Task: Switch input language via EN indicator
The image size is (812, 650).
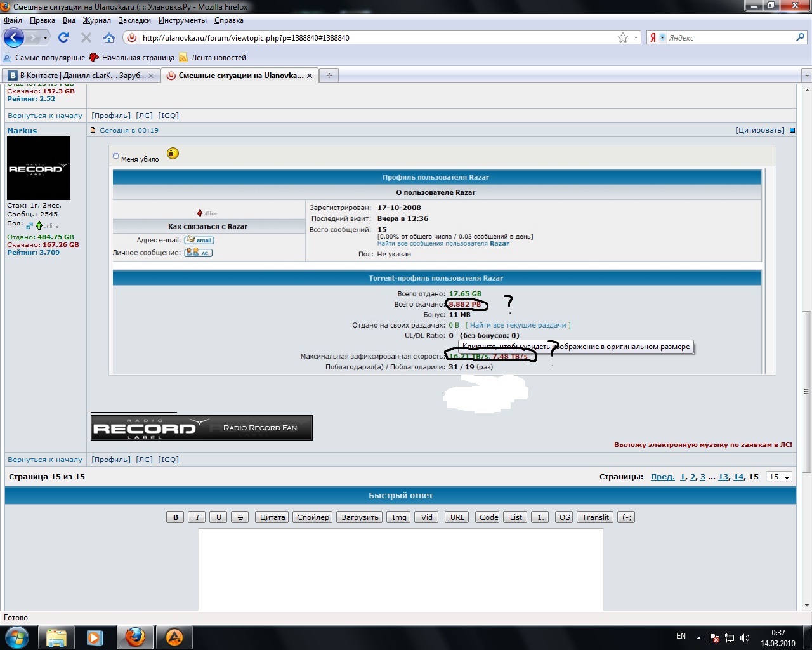Action: pos(681,636)
